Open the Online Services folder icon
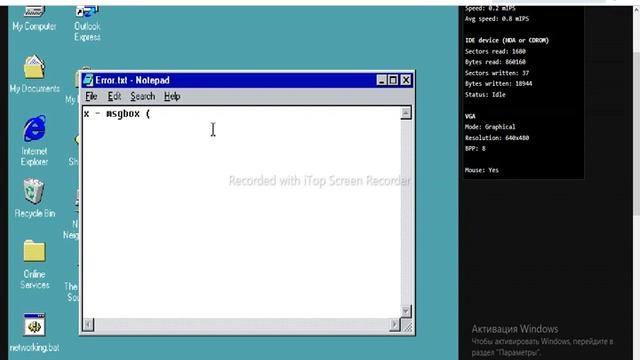 34,264
